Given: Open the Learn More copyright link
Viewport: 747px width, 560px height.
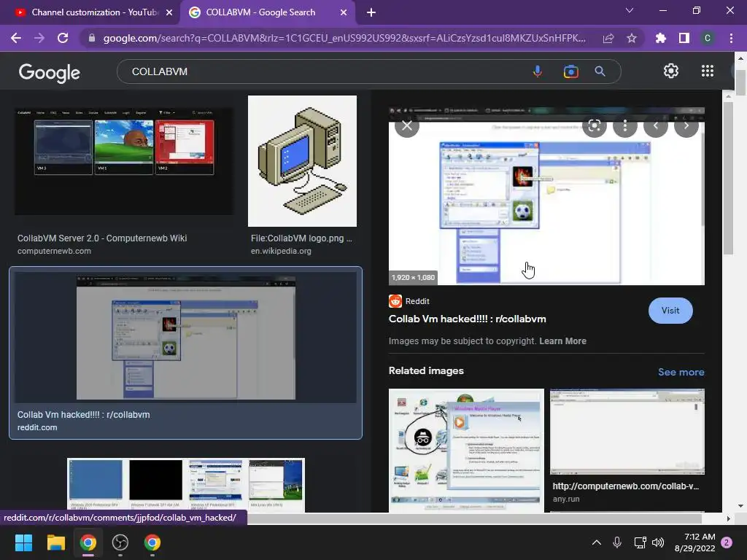Looking at the screenshot, I should click(x=562, y=341).
